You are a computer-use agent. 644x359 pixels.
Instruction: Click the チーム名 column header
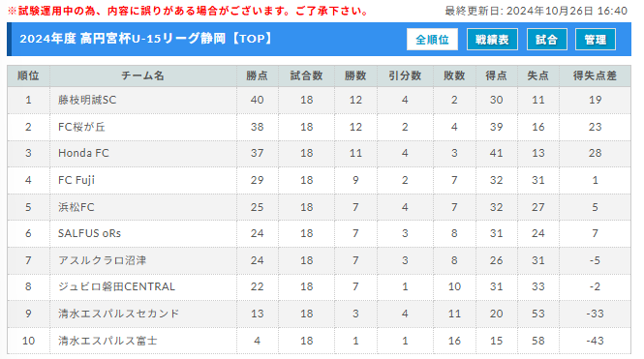pyautogui.click(x=143, y=75)
